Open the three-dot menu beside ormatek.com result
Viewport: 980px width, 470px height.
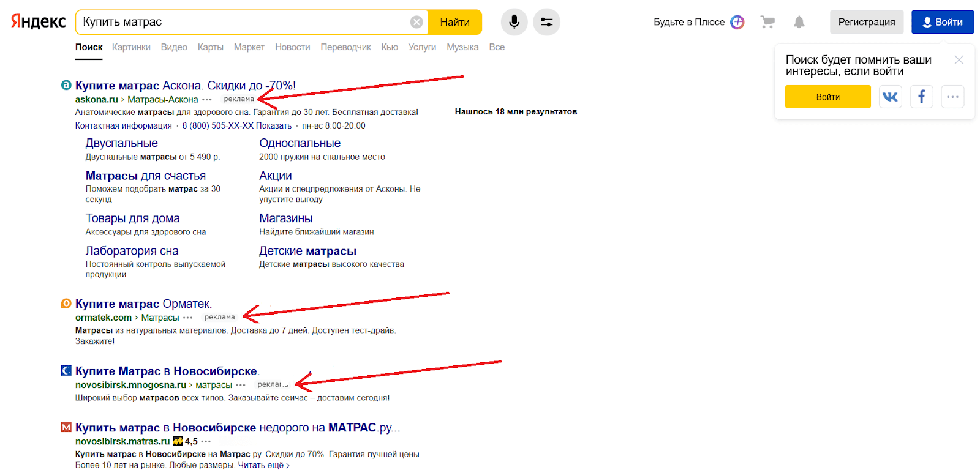(x=188, y=318)
